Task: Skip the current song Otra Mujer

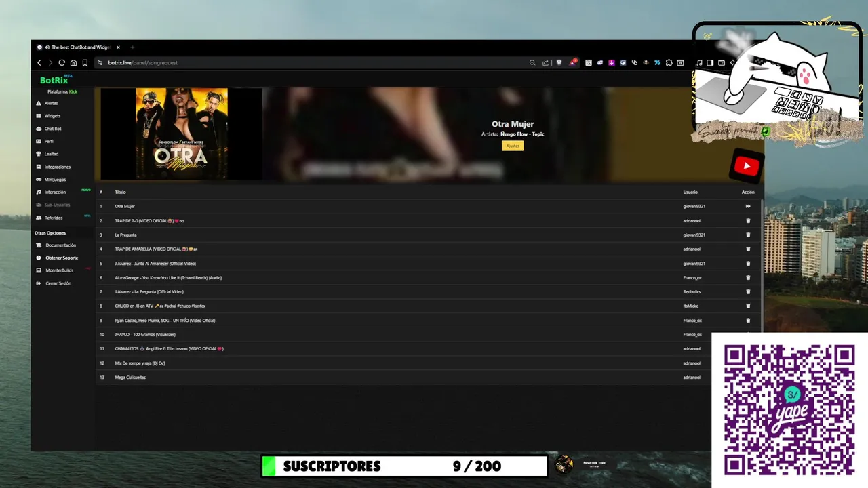Action: click(748, 206)
